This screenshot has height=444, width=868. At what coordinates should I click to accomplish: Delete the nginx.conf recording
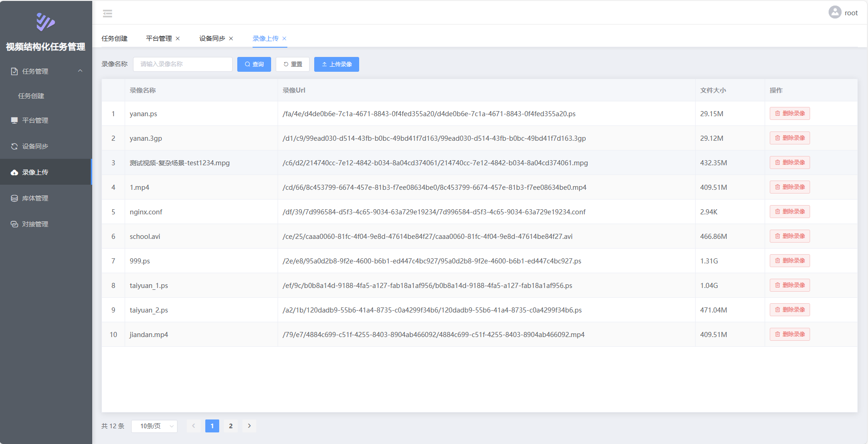pyautogui.click(x=790, y=212)
